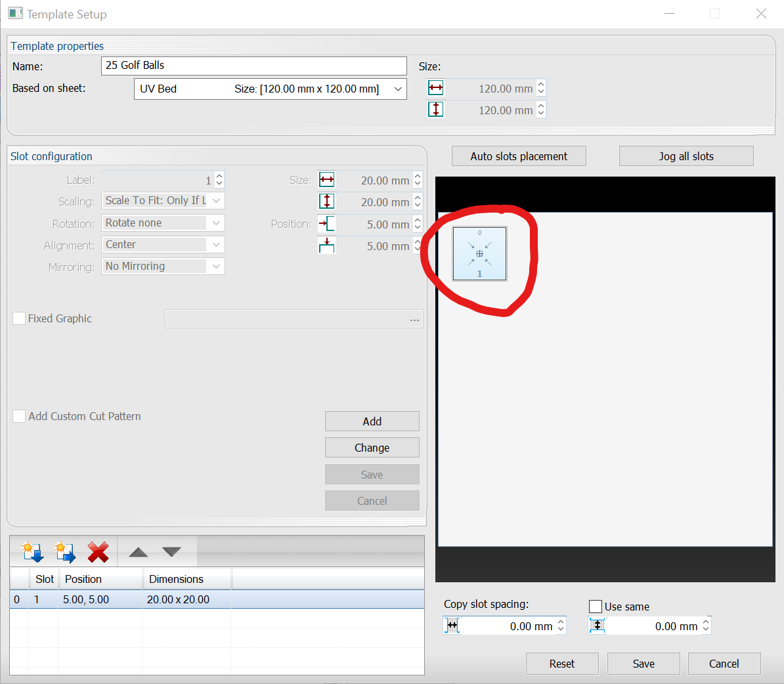
Task: Click the horizontal position offset icon
Action: (326, 223)
